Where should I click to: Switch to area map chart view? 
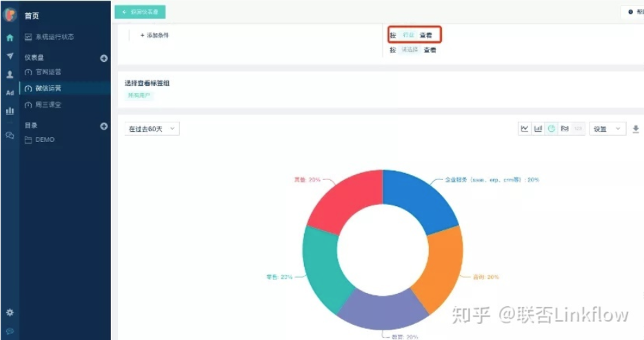pyautogui.click(x=565, y=128)
